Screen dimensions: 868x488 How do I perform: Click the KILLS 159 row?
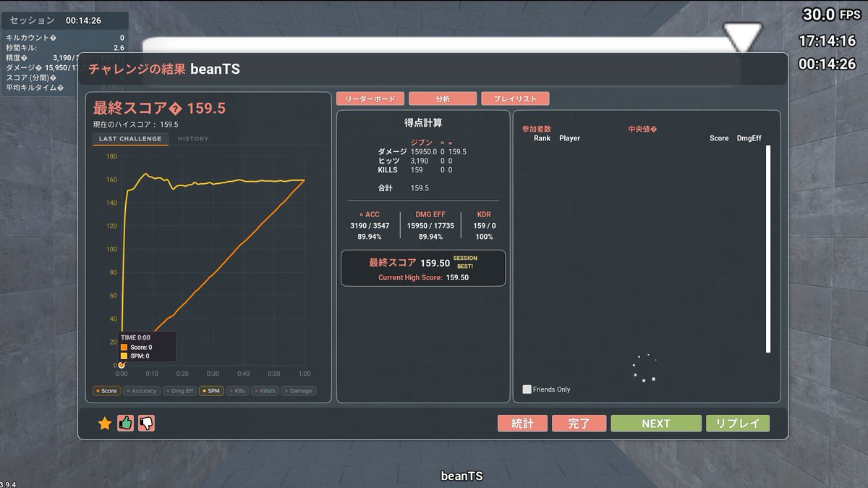[415, 170]
